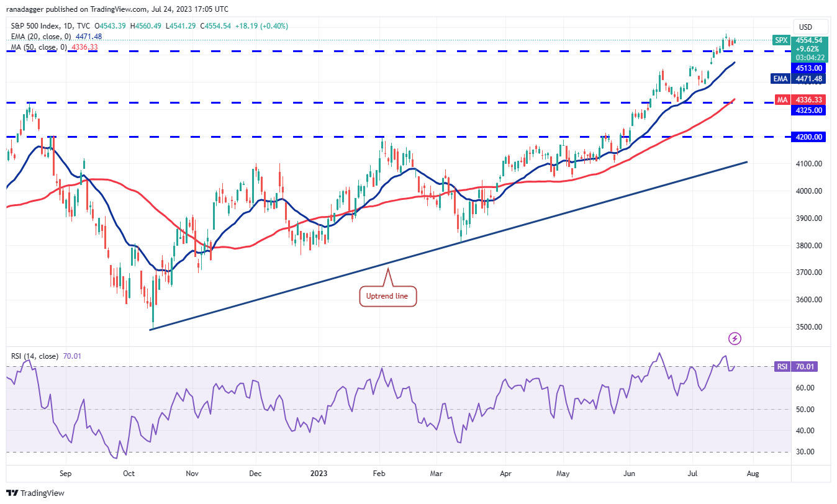Click the 3500.00 value on the price scale
This screenshot has height=504, width=837.
810,327
